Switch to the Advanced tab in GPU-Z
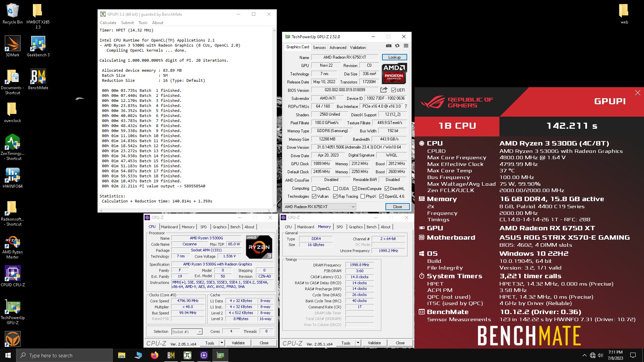 coord(338,48)
